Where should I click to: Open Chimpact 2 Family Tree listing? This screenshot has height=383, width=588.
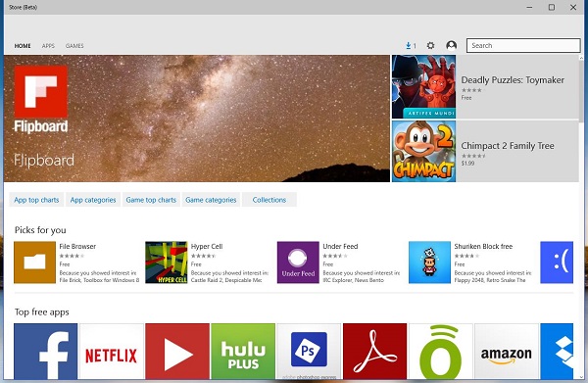485,151
